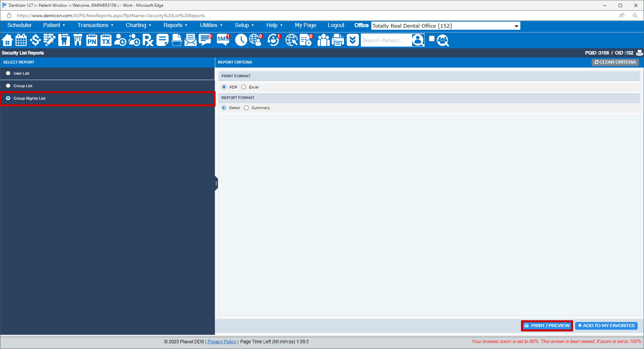Open the Rx prescription icon
This screenshot has height=349, width=644.
[148, 40]
